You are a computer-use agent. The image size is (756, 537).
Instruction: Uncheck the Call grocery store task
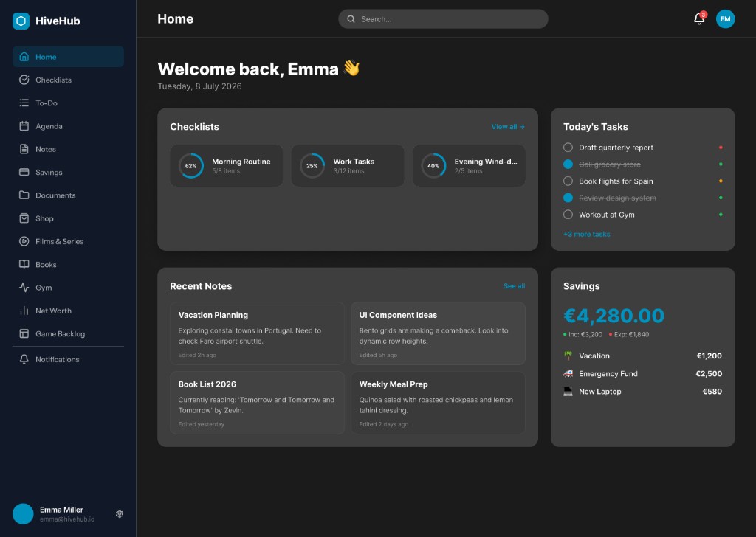click(568, 164)
